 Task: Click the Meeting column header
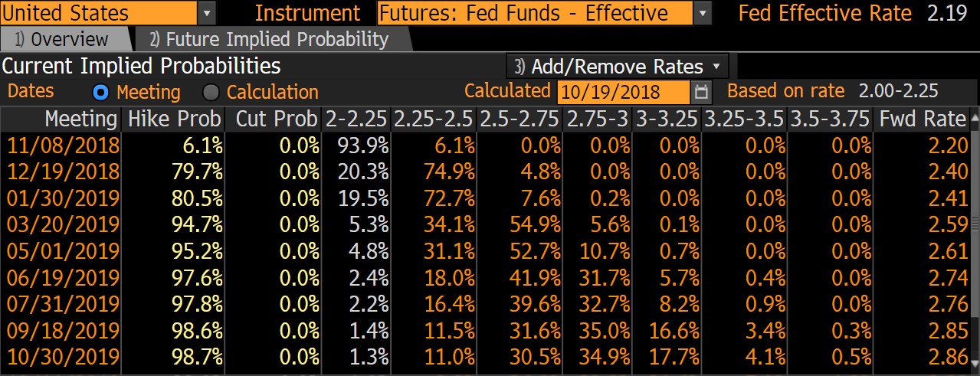coord(80,119)
